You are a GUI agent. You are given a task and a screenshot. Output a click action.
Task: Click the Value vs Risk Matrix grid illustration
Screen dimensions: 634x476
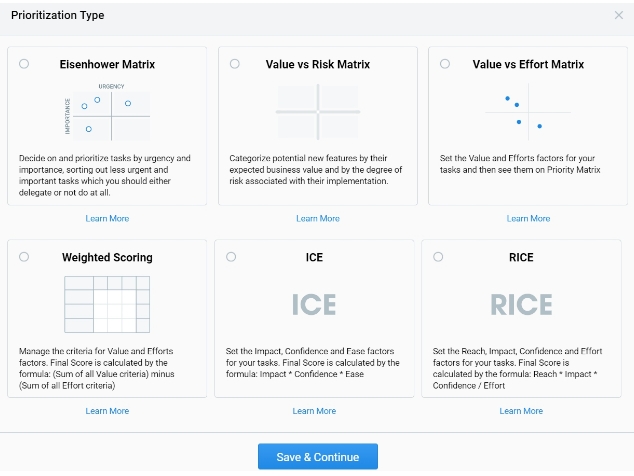pyautogui.click(x=317, y=112)
